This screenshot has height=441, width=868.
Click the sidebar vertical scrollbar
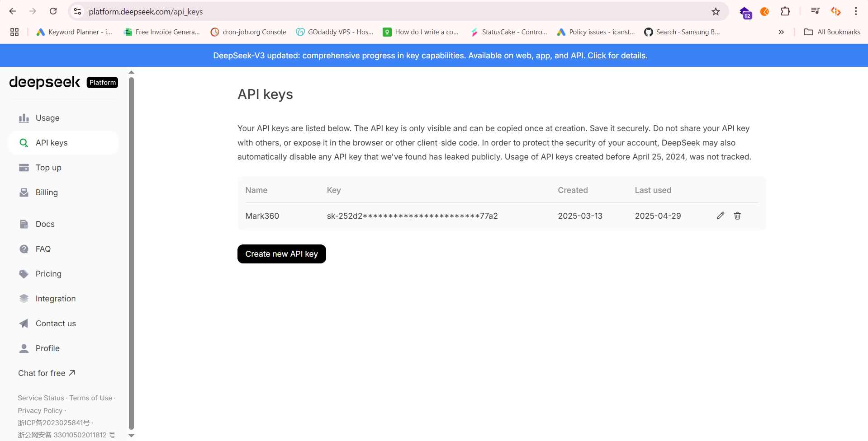(131, 253)
